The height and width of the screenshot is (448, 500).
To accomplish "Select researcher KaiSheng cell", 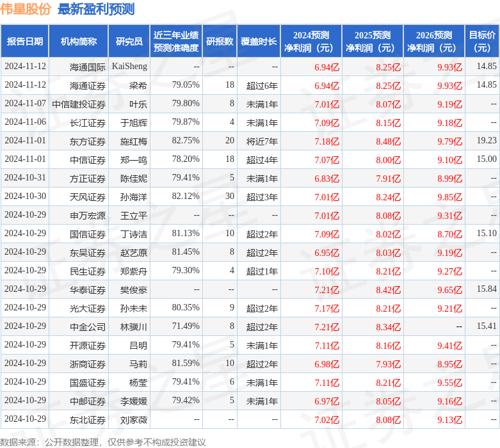I will pyautogui.click(x=129, y=67).
